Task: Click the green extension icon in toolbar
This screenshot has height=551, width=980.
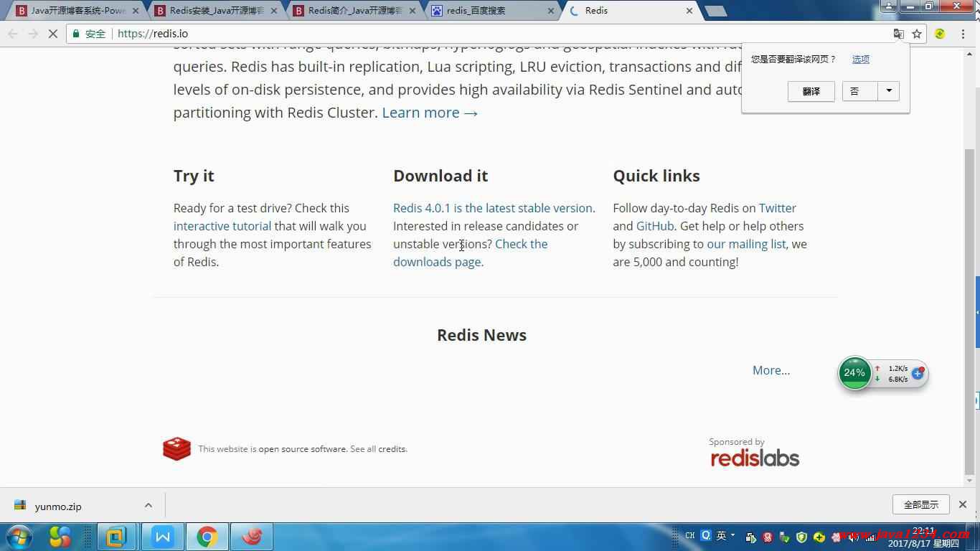Action: (x=940, y=34)
